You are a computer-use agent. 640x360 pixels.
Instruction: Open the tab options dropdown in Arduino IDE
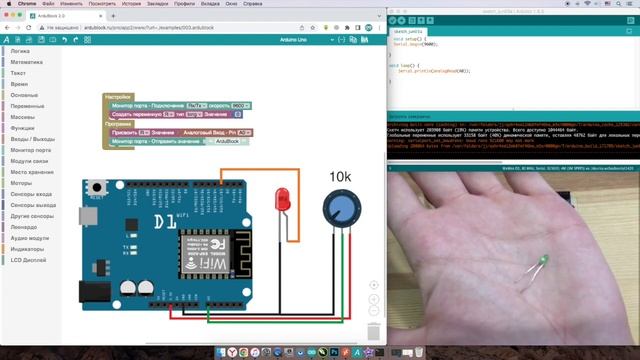pos(629,31)
